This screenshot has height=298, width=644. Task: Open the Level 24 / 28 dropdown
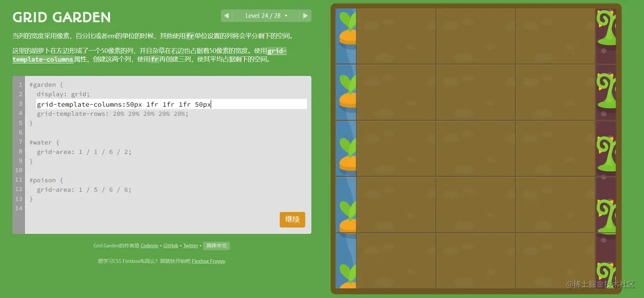click(x=266, y=16)
